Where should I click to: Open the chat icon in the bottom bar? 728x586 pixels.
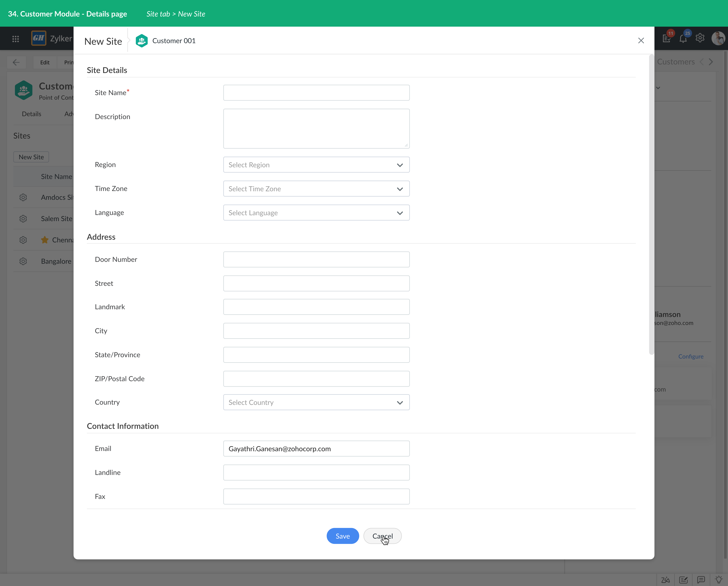pos(701,580)
